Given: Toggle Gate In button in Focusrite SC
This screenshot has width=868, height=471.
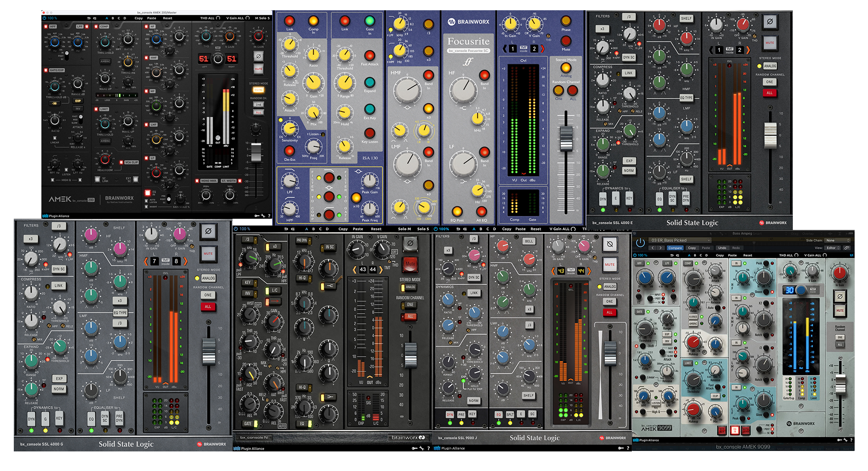Looking at the screenshot, I should coord(370,20).
